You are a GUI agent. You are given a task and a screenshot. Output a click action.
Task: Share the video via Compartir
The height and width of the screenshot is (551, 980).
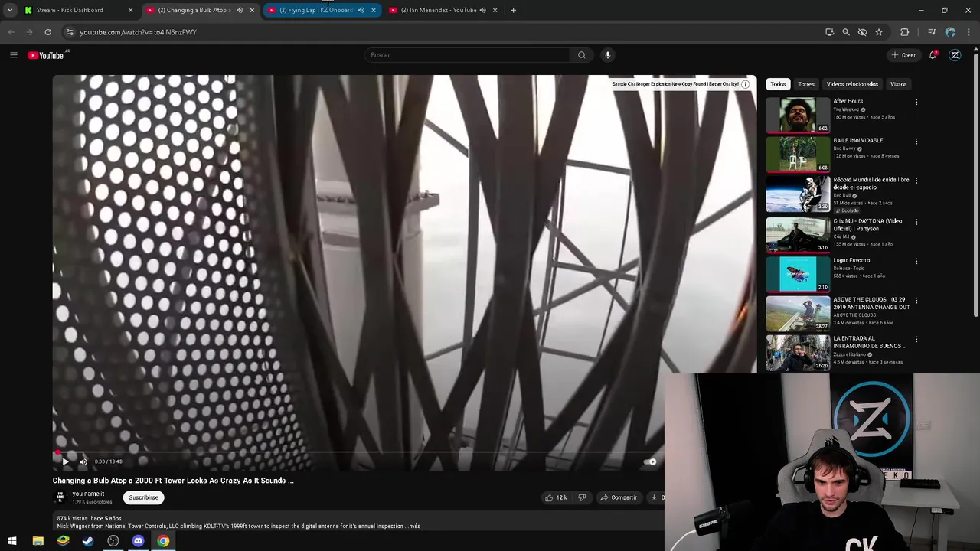click(x=619, y=497)
